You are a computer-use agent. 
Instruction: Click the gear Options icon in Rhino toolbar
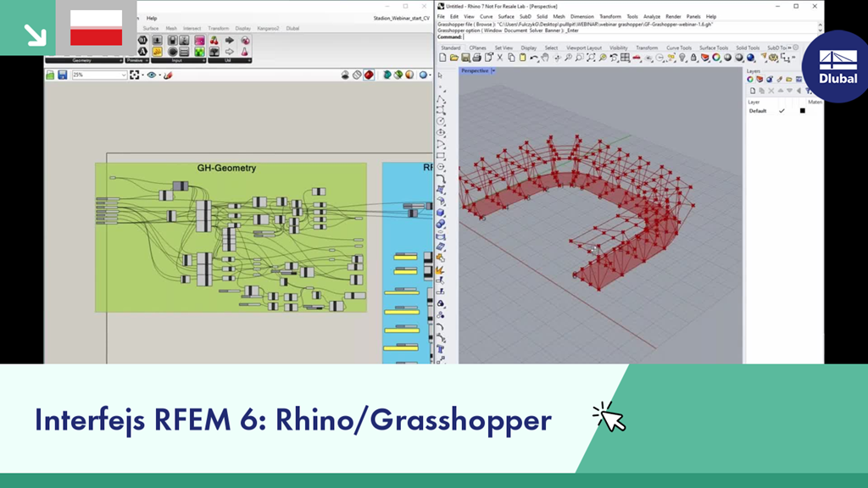pyautogui.click(x=774, y=58)
